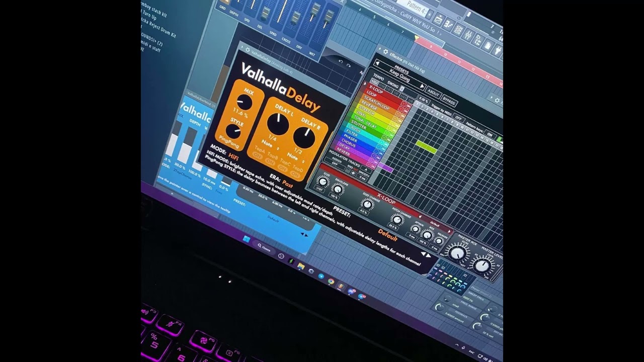
Task: Toggle TapD ON in ValhallaDelay
Action: click(295, 174)
